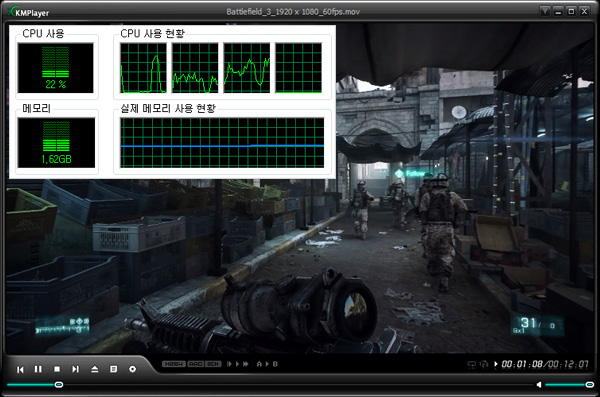Open a file with the eject icon
Image resolution: width=600 pixels, height=397 pixels.
pyautogui.click(x=95, y=369)
